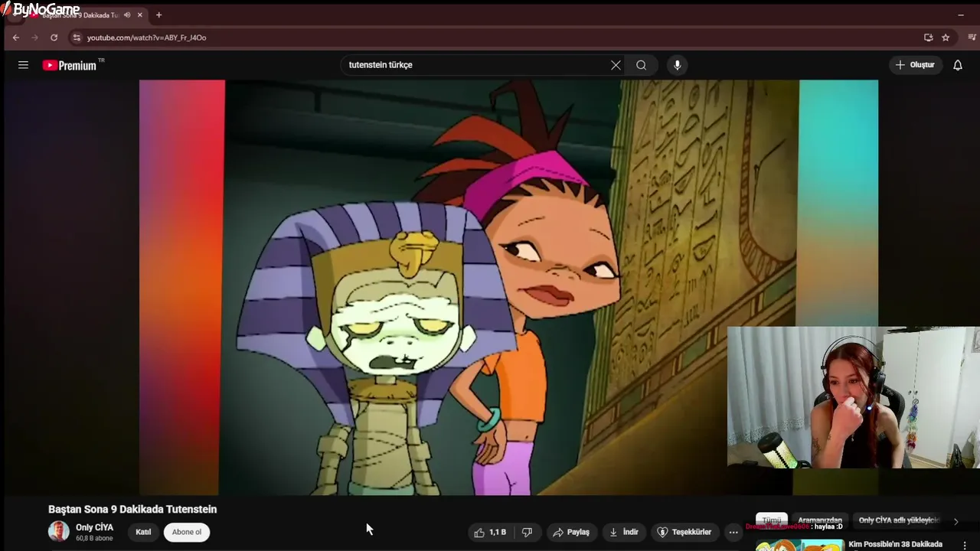Open options menu for Kim Possible video
The image size is (980, 551).
(965, 545)
